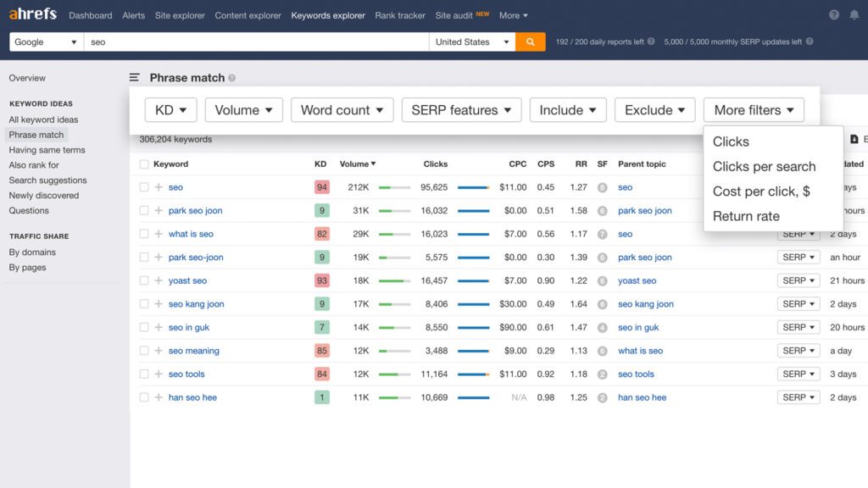868x488 pixels.
Task: Click SERP features badge for 'seo in guk'
Action: pyautogui.click(x=603, y=328)
